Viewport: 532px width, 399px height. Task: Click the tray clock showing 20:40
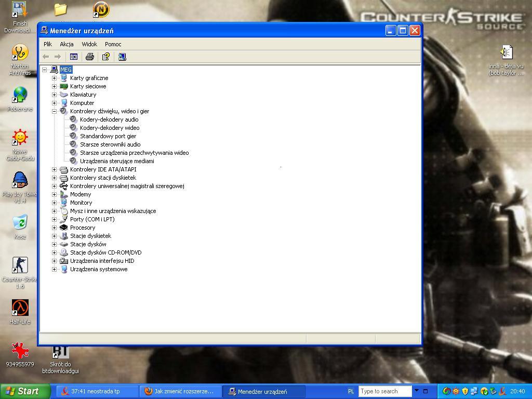click(517, 392)
